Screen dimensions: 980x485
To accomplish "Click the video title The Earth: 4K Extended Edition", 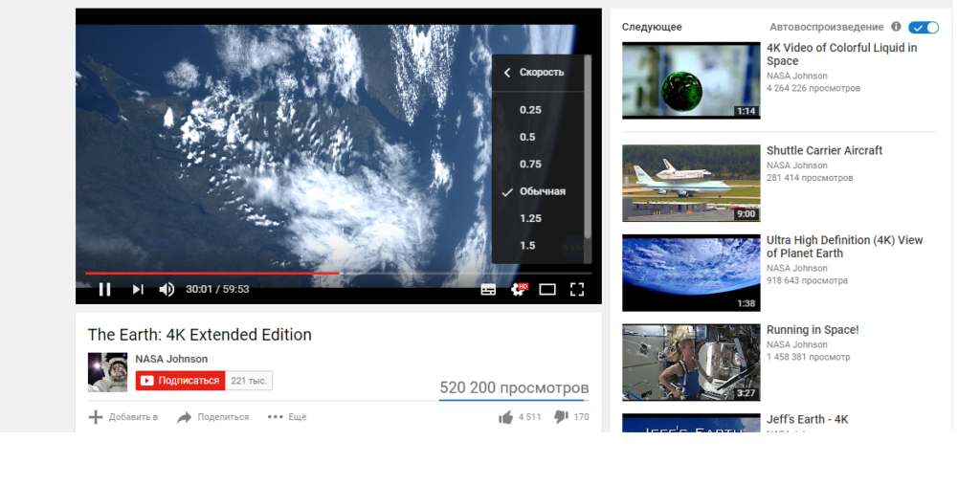I will pos(199,335).
